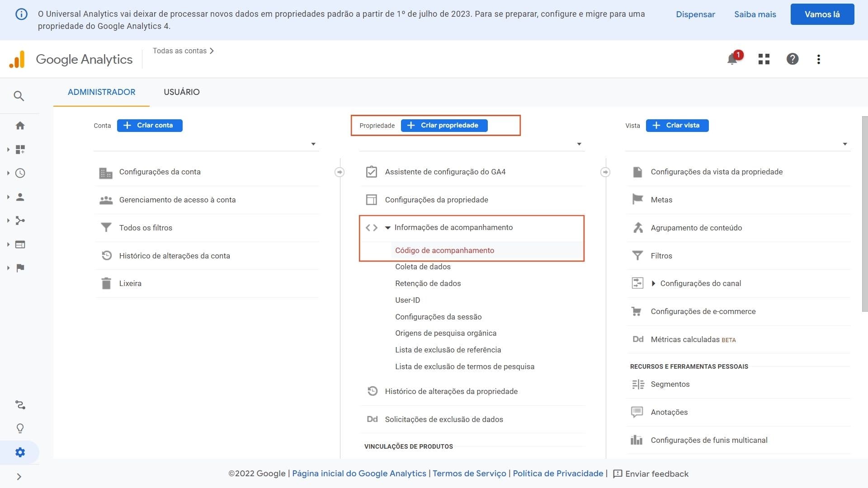Click the three-dot more options icon
Image resolution: width=868 pixels, height=488 pixels.
coord(818,59)
